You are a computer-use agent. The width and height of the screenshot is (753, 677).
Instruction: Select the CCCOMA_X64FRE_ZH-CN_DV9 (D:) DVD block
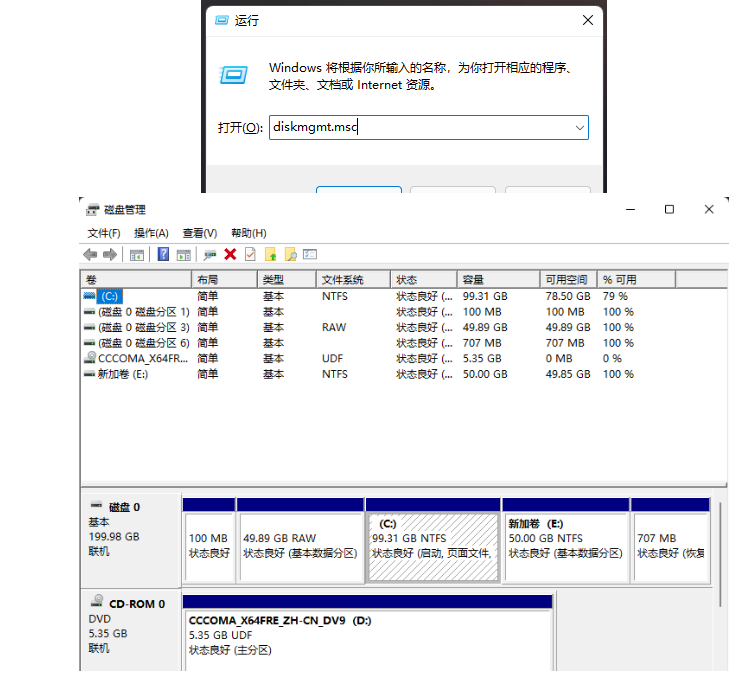pos(367,633)
